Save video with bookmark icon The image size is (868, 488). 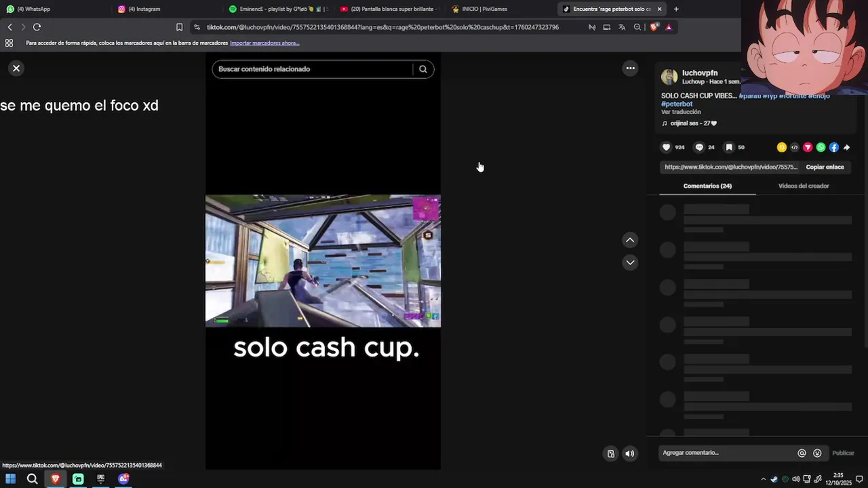click(x=729, y=147)
